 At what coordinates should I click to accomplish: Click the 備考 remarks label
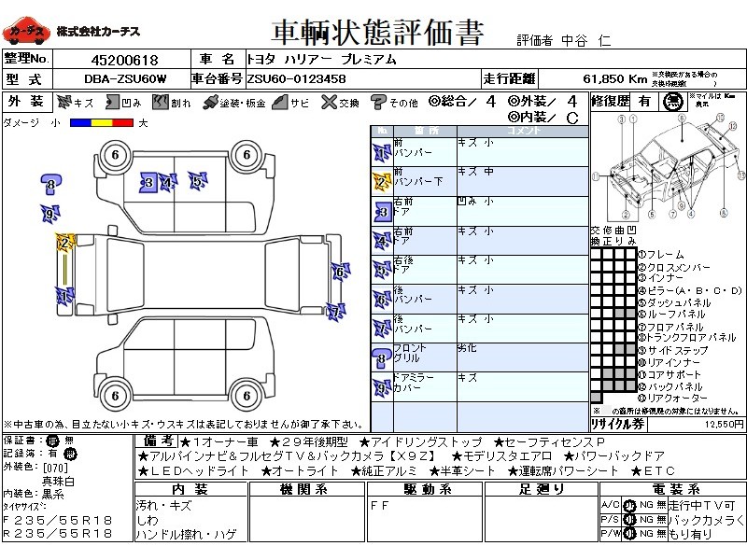pyautogui.click(x=157, y=441)
